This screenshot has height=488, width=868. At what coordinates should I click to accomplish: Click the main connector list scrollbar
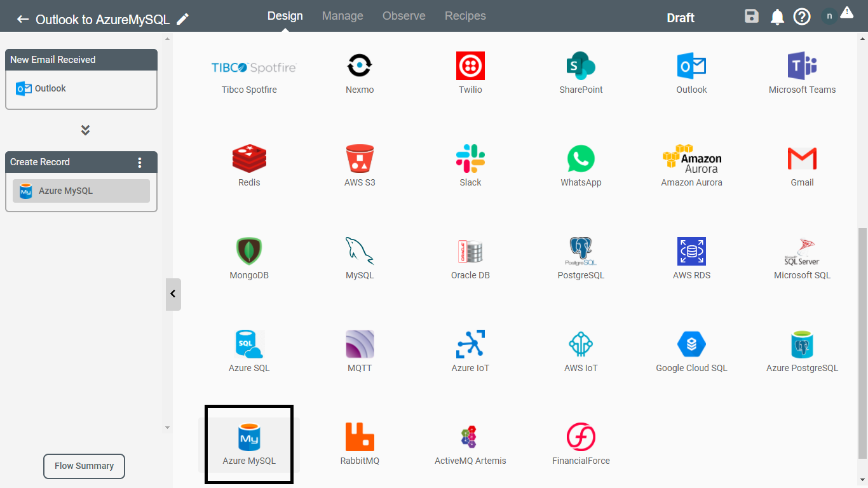[862, 343]
